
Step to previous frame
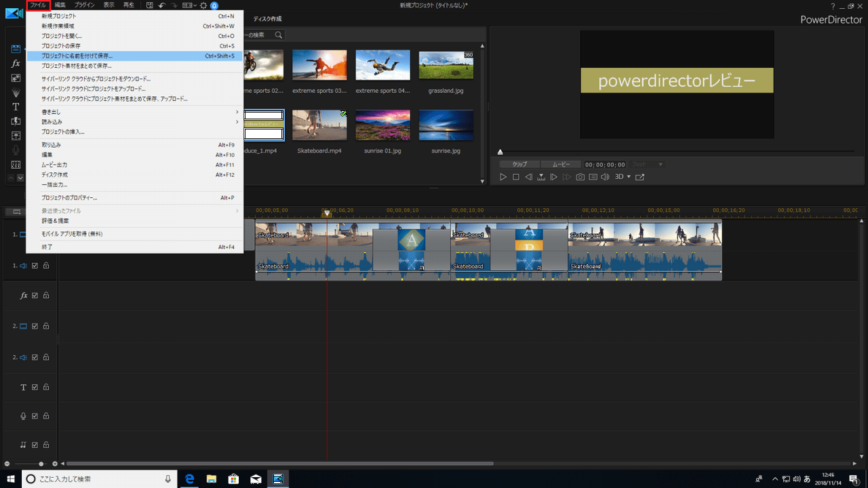[528, 177]
